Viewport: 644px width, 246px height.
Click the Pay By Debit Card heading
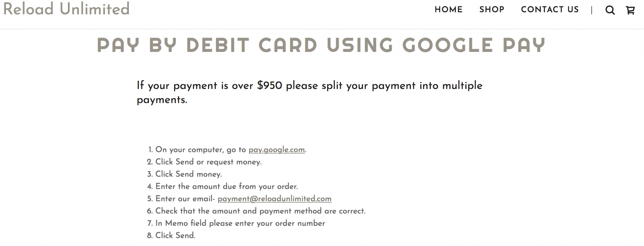(321, 45)
